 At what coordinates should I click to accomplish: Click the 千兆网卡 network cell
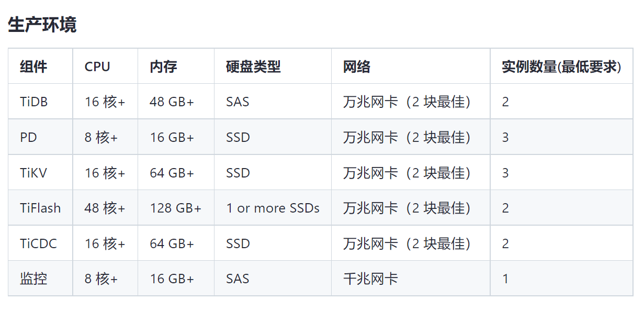point(370,279)
